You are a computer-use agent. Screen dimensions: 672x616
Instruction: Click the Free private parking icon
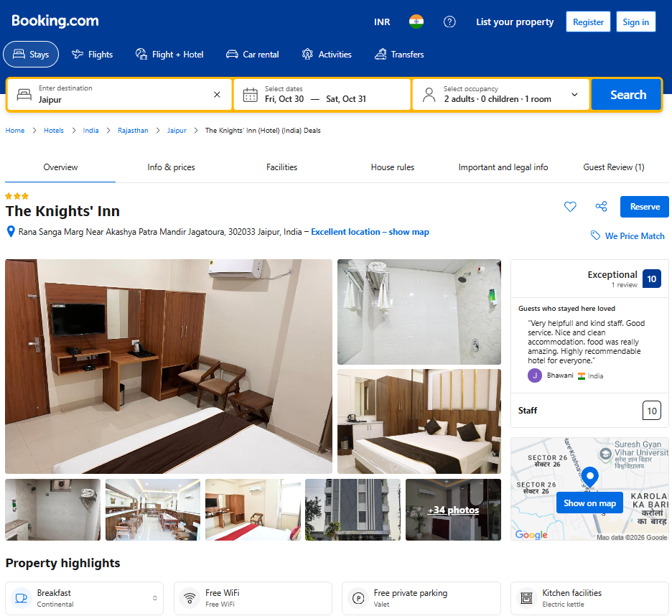358,598
